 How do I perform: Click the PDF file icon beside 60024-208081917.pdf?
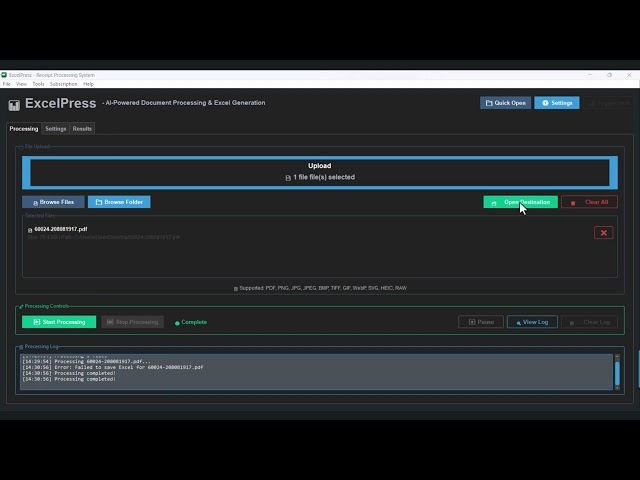(30, 230)
